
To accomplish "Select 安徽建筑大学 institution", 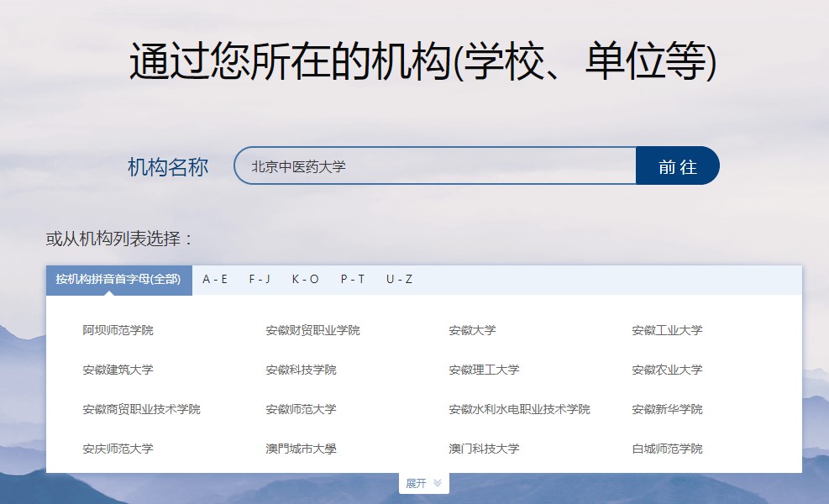I will click(118, 370).
